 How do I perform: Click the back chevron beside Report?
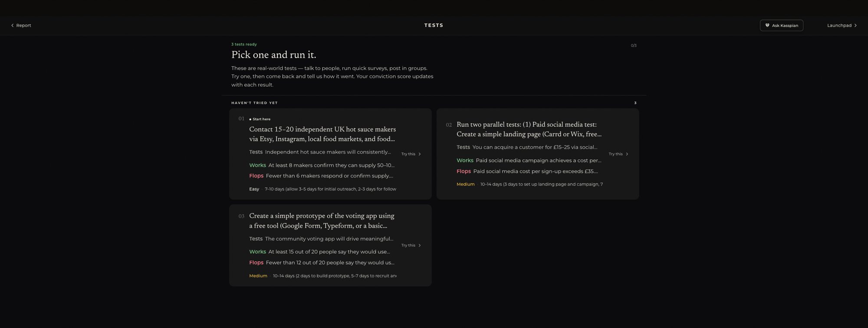tap(13, 26)
